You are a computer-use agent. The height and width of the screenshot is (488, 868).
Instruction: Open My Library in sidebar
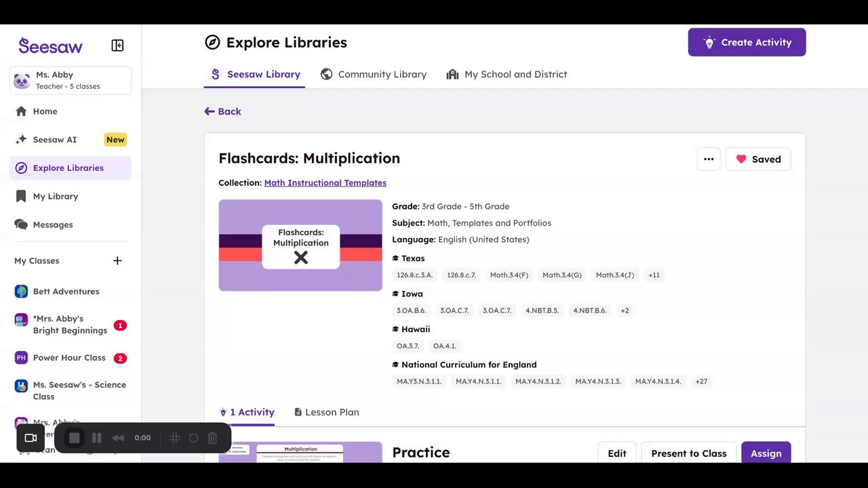71,197
